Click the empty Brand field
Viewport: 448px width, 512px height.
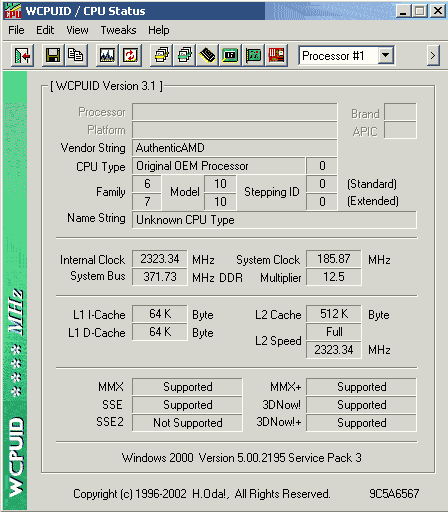tap(400, 112)
